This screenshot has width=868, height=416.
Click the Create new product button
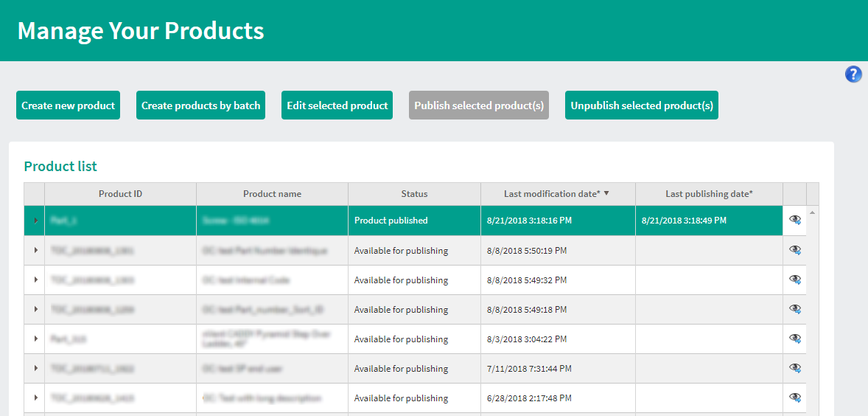pos(68,105)
